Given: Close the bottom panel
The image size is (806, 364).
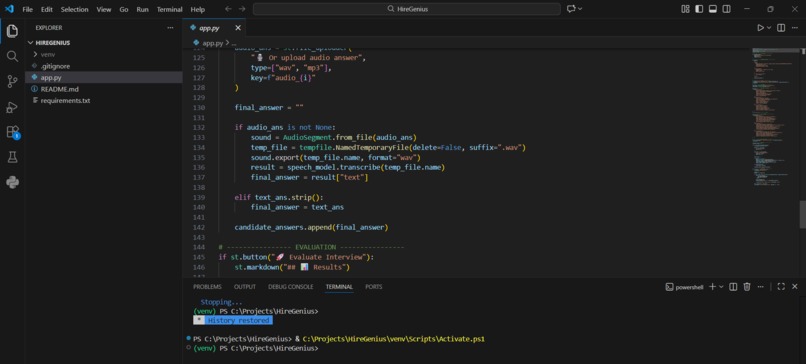Looking at the screenshot, I should [x=795, y=287].
